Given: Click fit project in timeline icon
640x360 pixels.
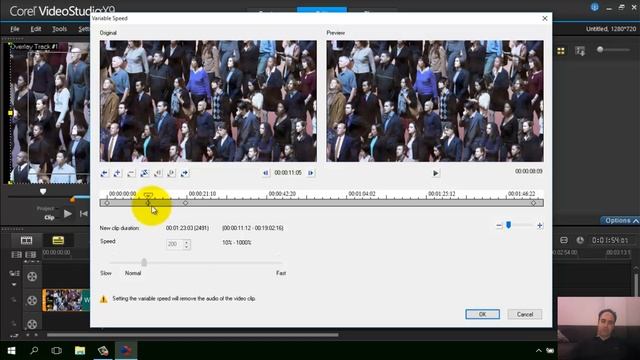Looking at the screenshot, I should tap(564, 240).
